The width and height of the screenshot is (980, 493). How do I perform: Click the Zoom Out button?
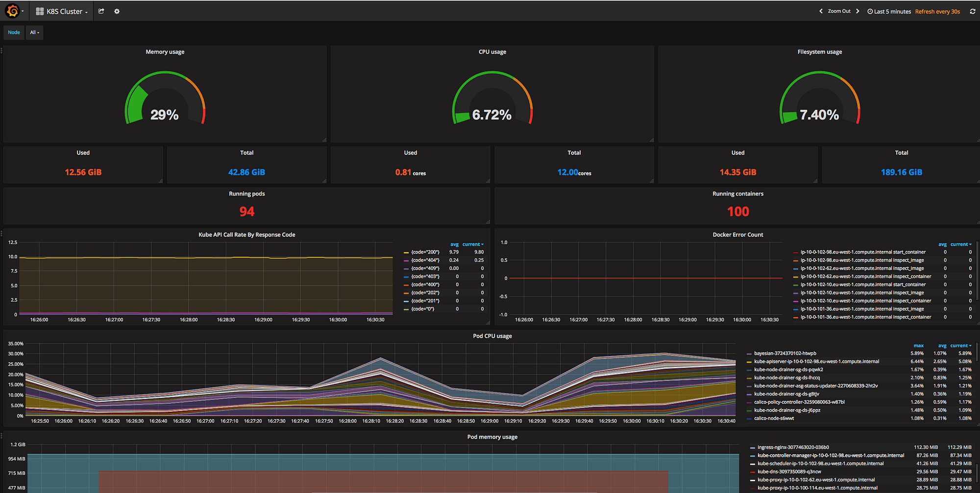pos(839,10)
